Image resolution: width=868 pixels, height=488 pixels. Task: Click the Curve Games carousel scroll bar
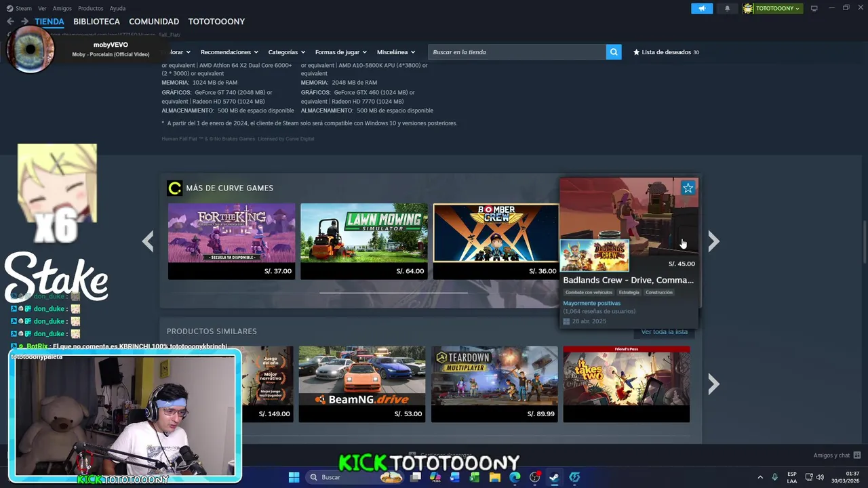pyautogui.click(x=393, y=293)
